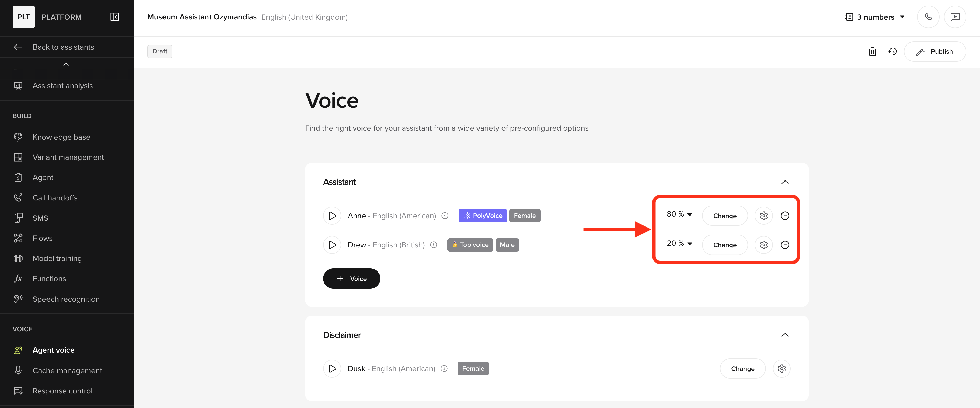Collapse the sidebar panel icon
980x408 pixels.
[114, 17]
